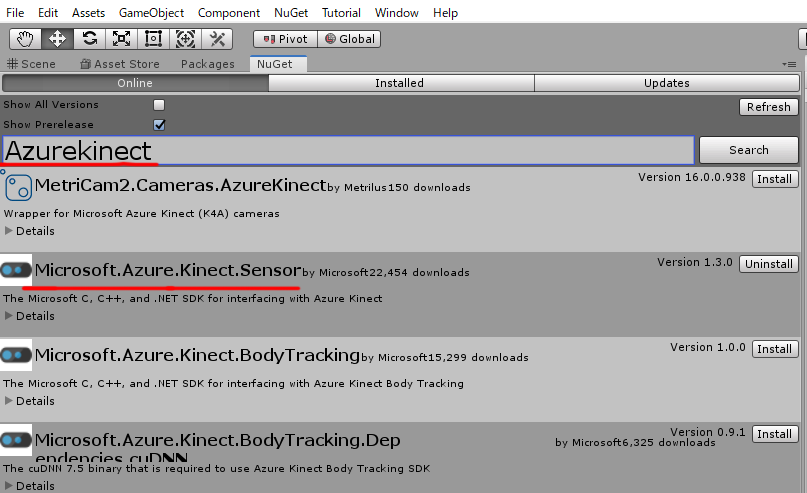Click Version 16.0.0.938 text
The height and width of the screenshot is (493, 807).
pos(692,178)
